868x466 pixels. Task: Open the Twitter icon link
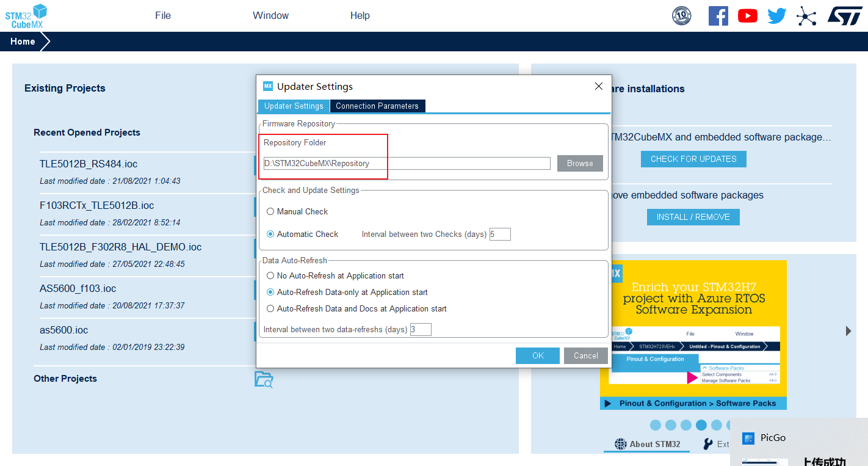(777, 16)
